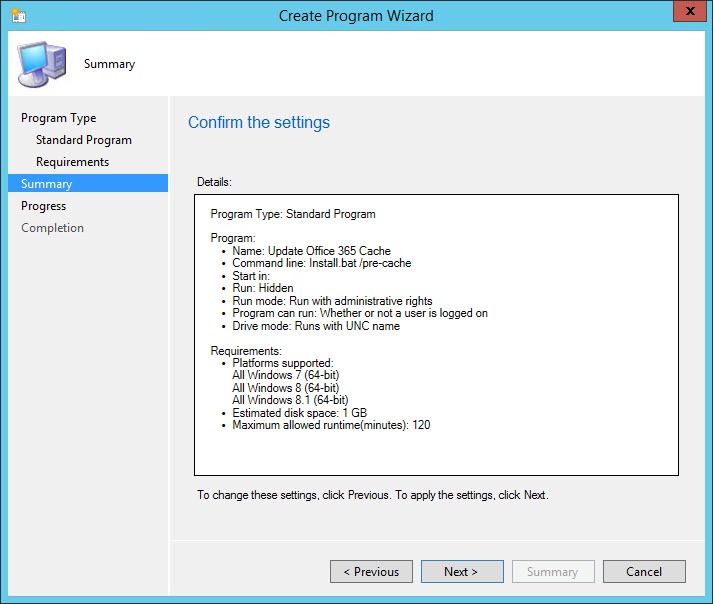Click the Command line: Install.bat entry

point(321,263)
